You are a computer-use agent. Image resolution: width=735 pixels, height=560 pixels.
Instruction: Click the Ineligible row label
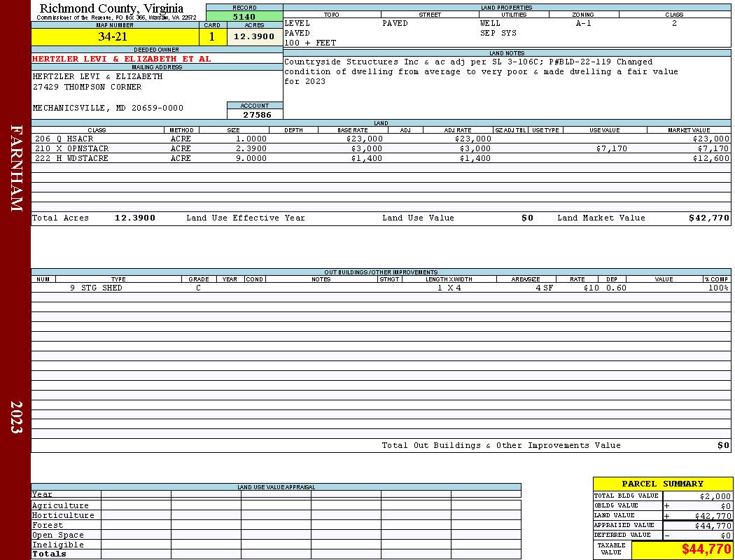[57, 545]
